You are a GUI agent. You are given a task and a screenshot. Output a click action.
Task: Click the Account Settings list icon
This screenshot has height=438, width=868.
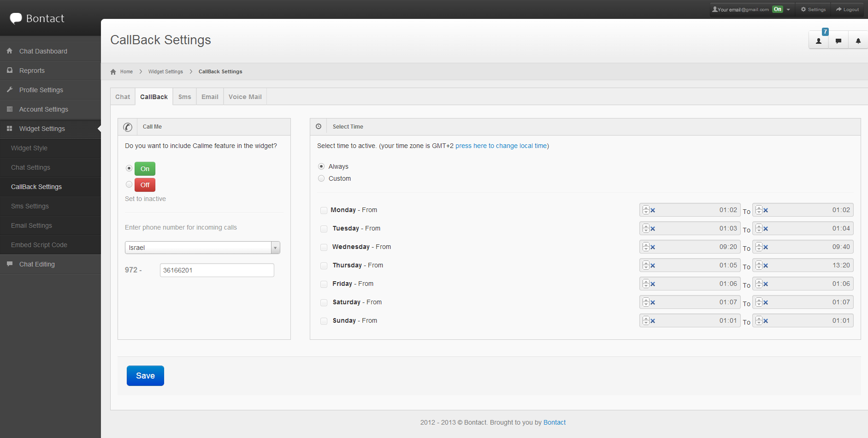click(x=9, y=109)
